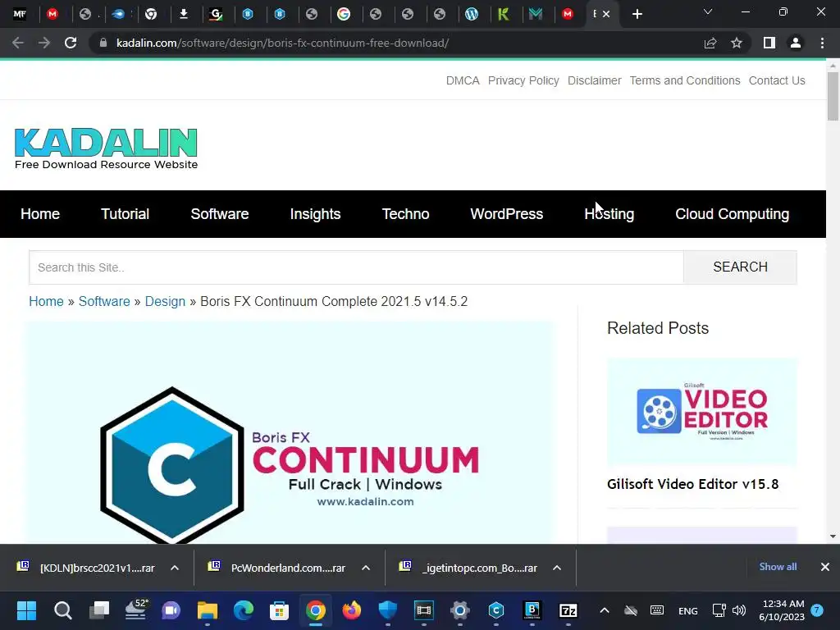
Task: Expand options for _igetintopc.com_Bo download
Action: [x=557, y=568]
